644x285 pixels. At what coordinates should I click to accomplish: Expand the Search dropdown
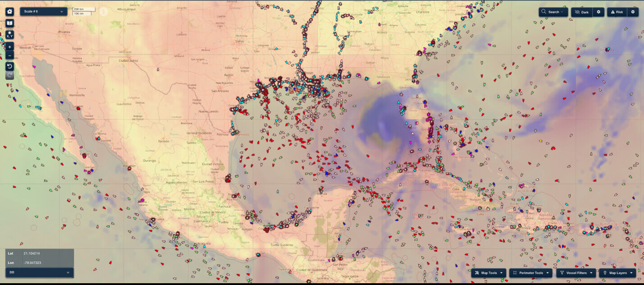click(x=553, y=12)
